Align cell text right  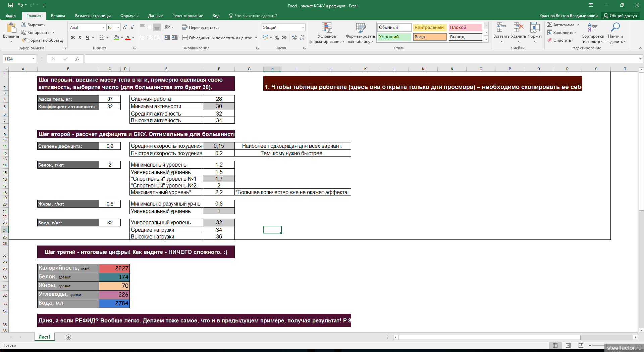coord(157,38)
